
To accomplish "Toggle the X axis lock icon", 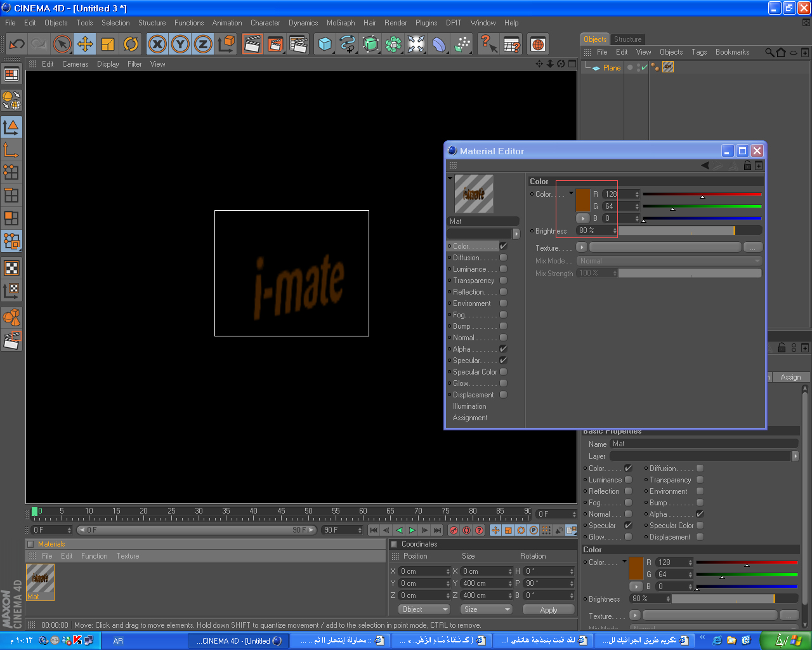I will pyautogui.click(x=157, y=44).
